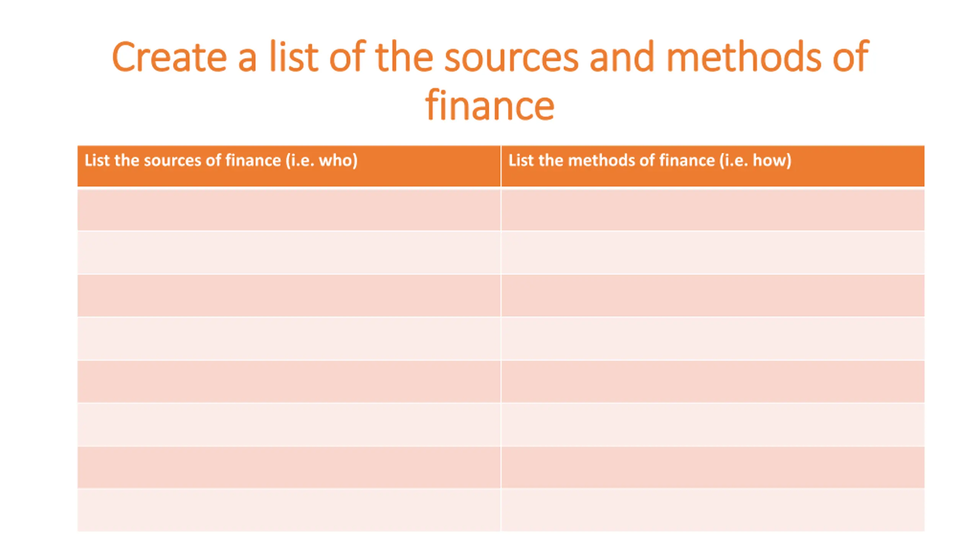Click the slide title about sources and methods
The image size is (980, 551).
click(x=490, y=80)
